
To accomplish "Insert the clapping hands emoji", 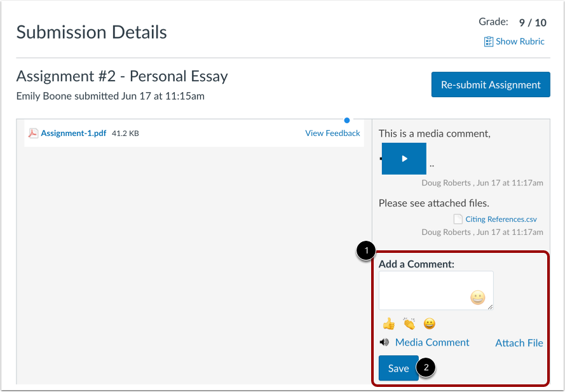I will (x=409, y=323).
